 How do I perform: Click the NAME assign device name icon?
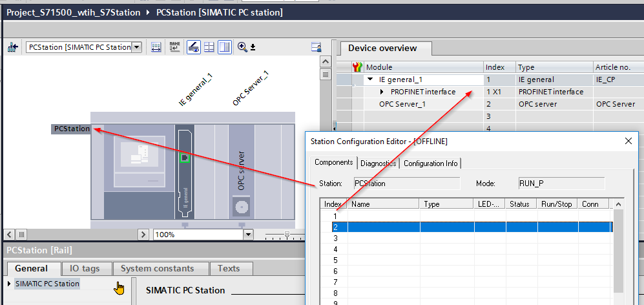click(x=174, y=47)
